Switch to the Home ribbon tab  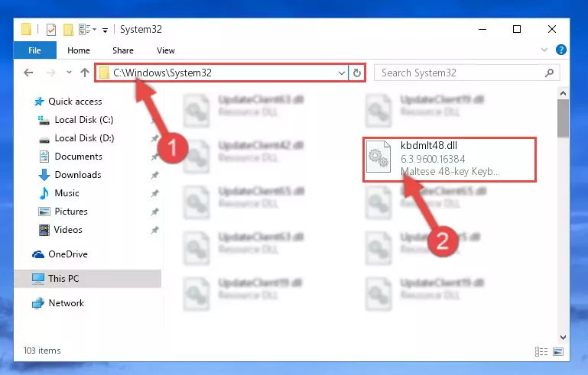click(x=79, y=50)
